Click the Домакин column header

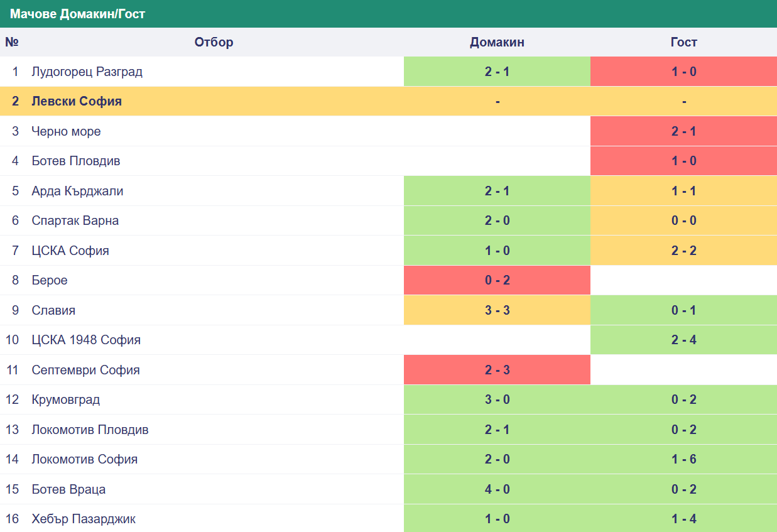pos(497,42)
